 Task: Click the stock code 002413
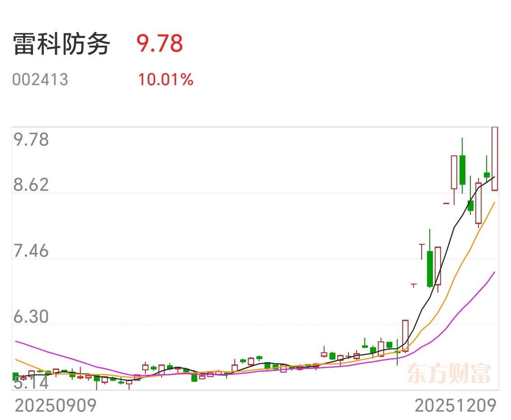(x=40, y=80)
